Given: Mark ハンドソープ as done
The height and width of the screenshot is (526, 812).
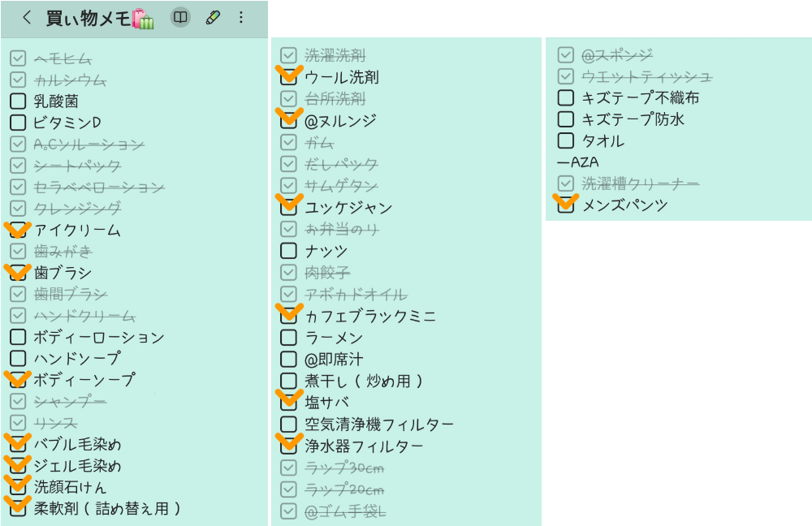Looking at the screenshot, I should 18,358.
